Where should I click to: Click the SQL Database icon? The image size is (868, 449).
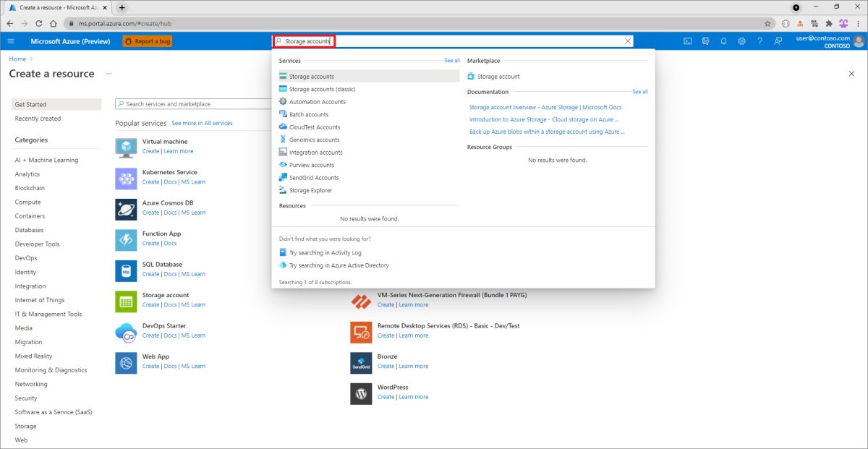pyautogui.click(x=126, y=270)
